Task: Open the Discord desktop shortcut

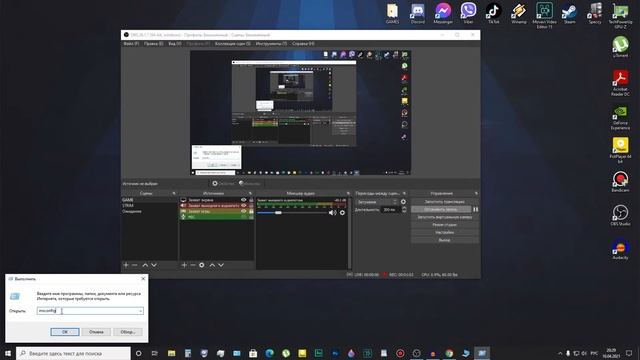Action: click(417, 13)
